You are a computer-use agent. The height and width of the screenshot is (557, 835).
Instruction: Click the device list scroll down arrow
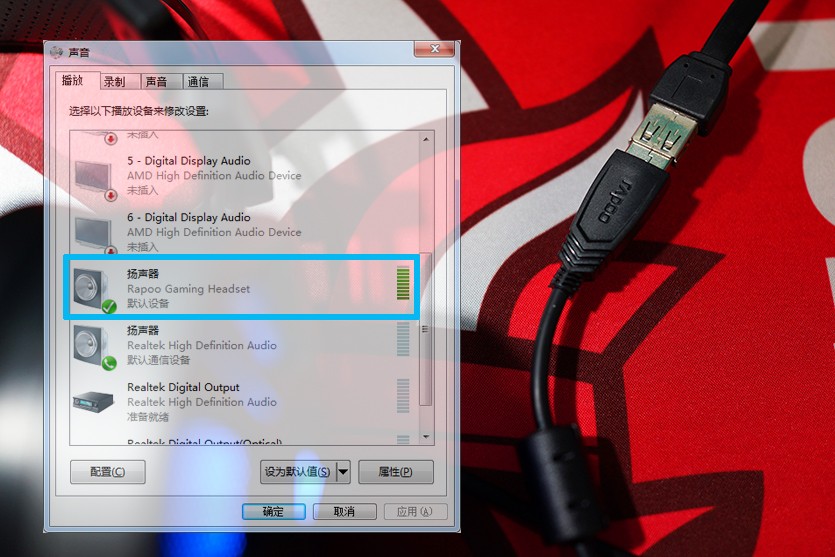coord(426,437)
